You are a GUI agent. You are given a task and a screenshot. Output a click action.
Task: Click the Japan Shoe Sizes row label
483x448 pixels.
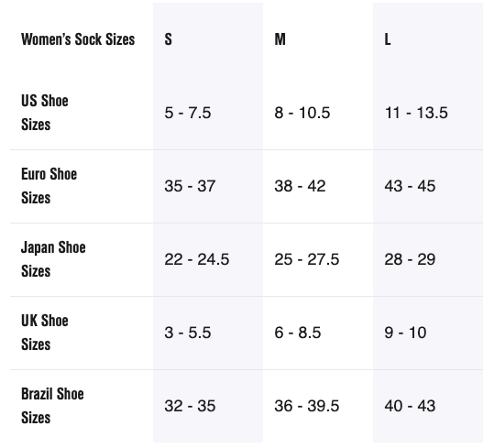pos(53,259)
